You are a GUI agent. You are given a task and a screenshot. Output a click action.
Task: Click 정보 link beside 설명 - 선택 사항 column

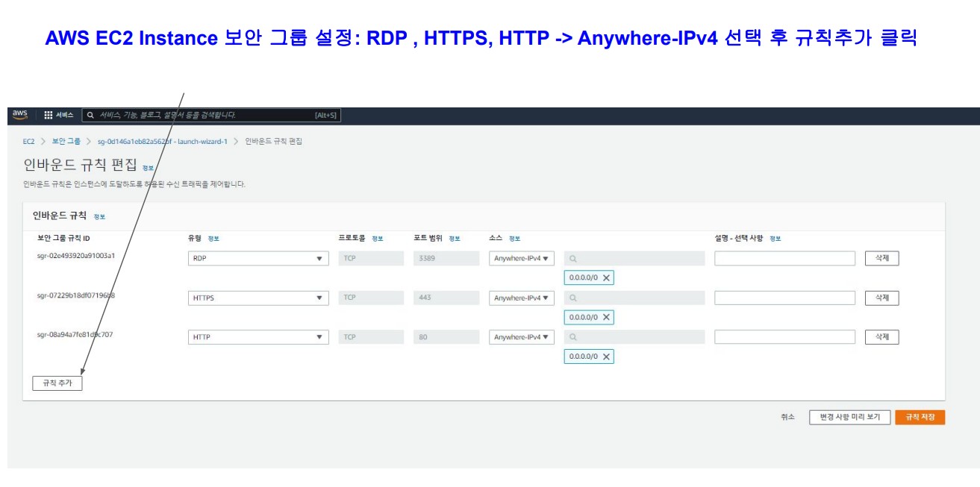click(775, 239)
